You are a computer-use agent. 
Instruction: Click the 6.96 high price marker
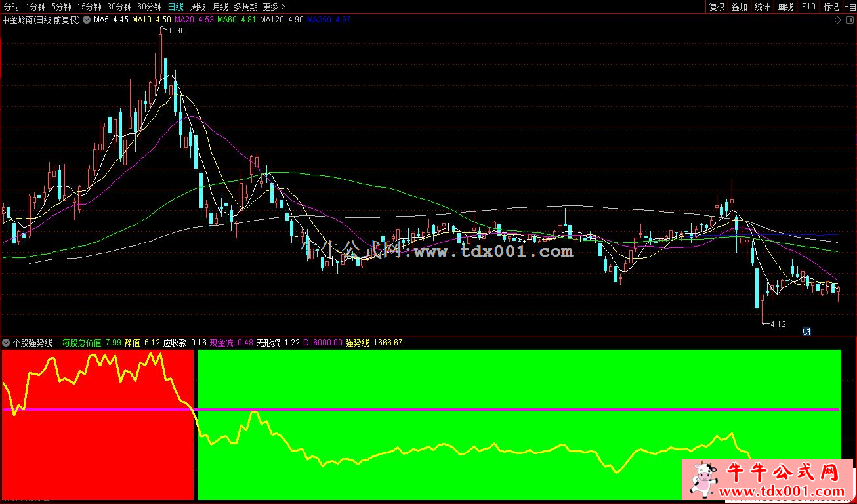pos(177,31)
